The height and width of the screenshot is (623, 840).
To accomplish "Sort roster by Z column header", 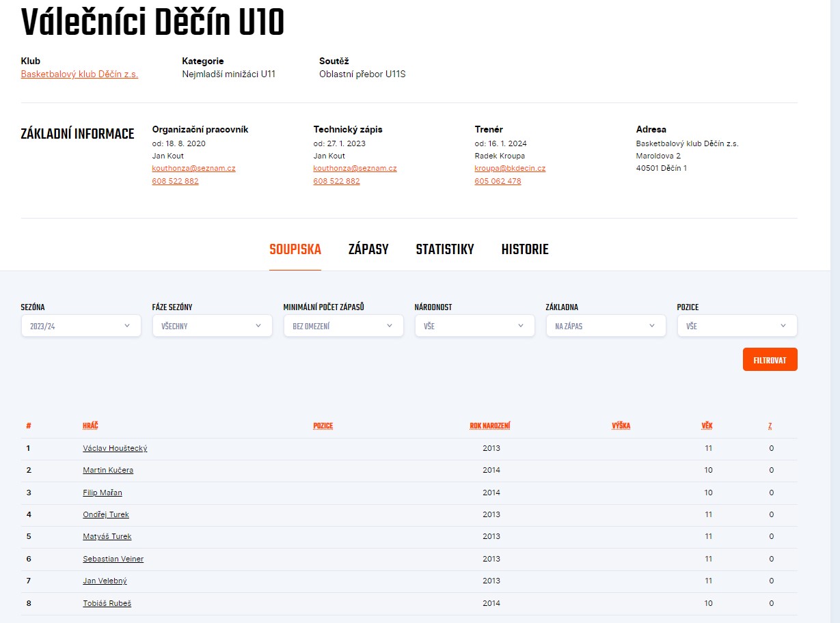I will [770, 426].
